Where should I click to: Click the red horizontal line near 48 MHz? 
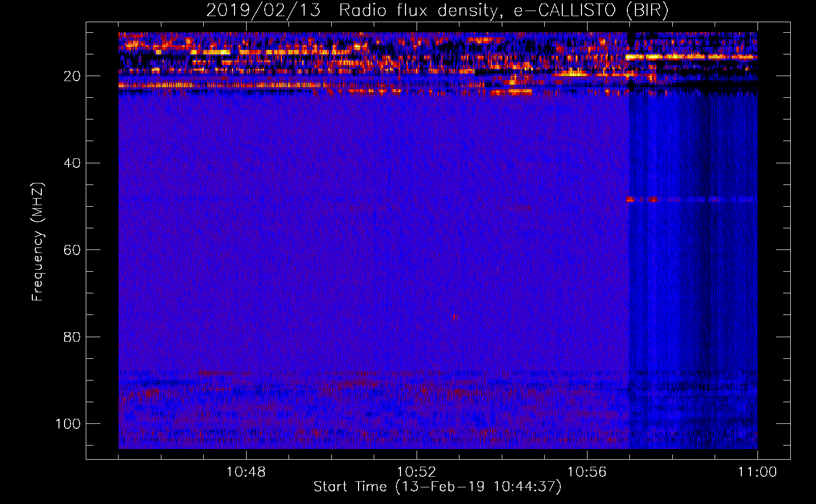coord(692,200)
